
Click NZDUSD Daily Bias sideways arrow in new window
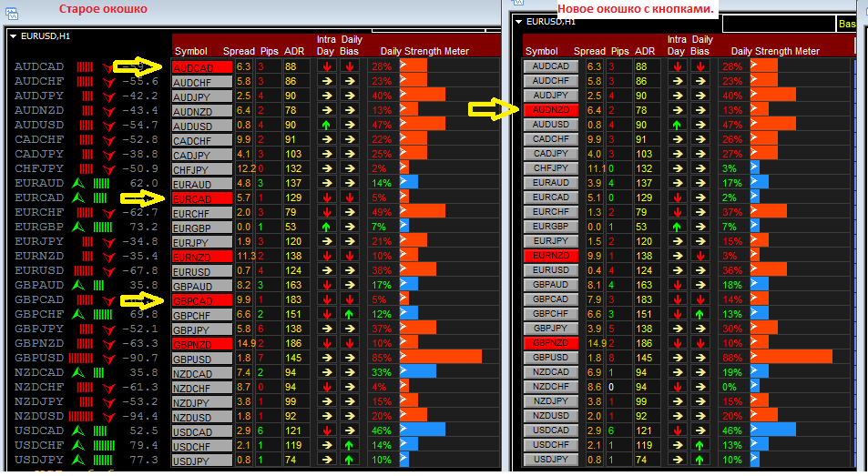click(x=700, y=416)
